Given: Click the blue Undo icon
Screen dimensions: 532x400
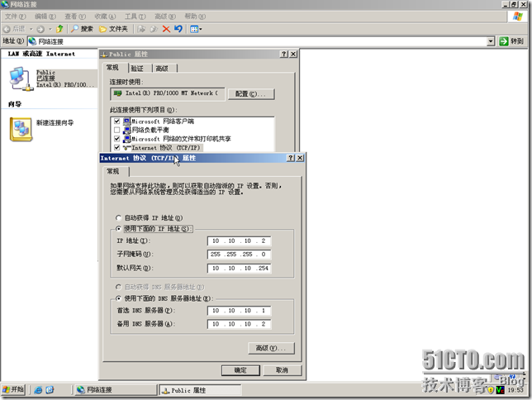Looking at the screenshot, I should [178, 29].
